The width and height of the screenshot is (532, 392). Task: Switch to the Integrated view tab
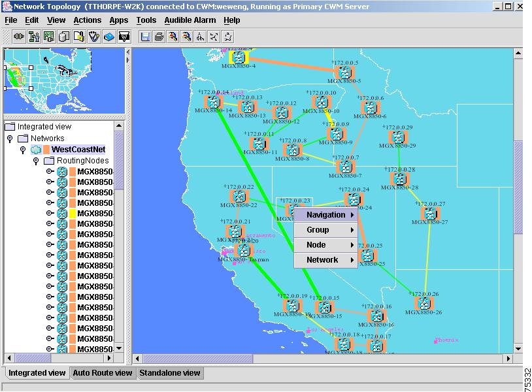37,373
